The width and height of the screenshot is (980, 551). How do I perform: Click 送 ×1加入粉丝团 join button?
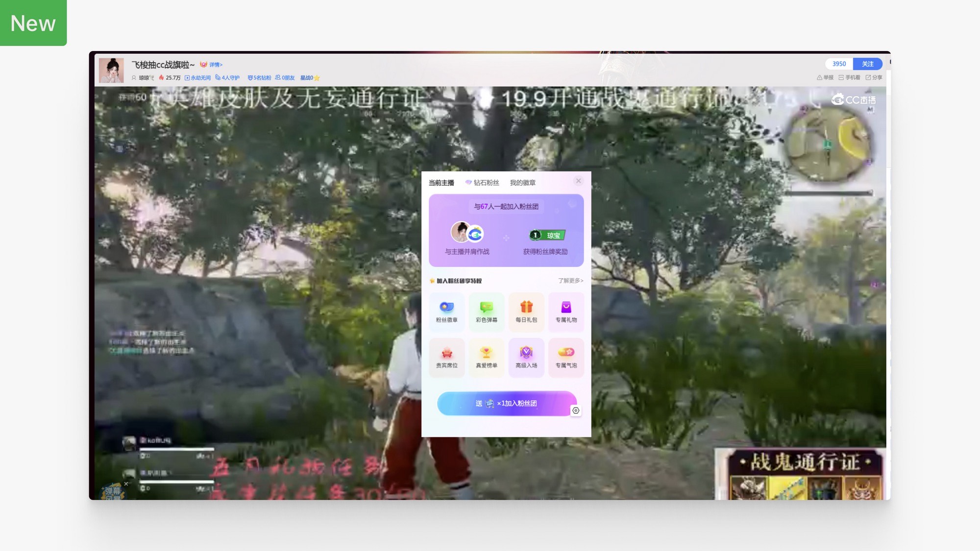click(x=507, y=404)
